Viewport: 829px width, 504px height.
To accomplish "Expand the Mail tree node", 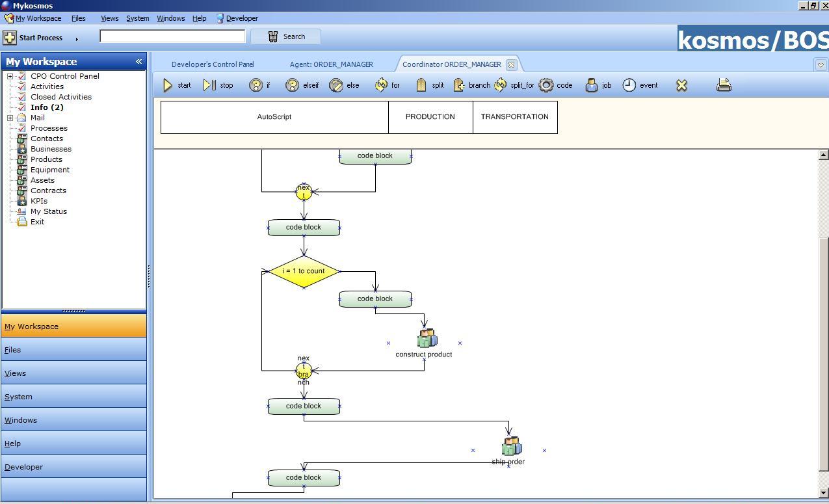I will 10,118.
